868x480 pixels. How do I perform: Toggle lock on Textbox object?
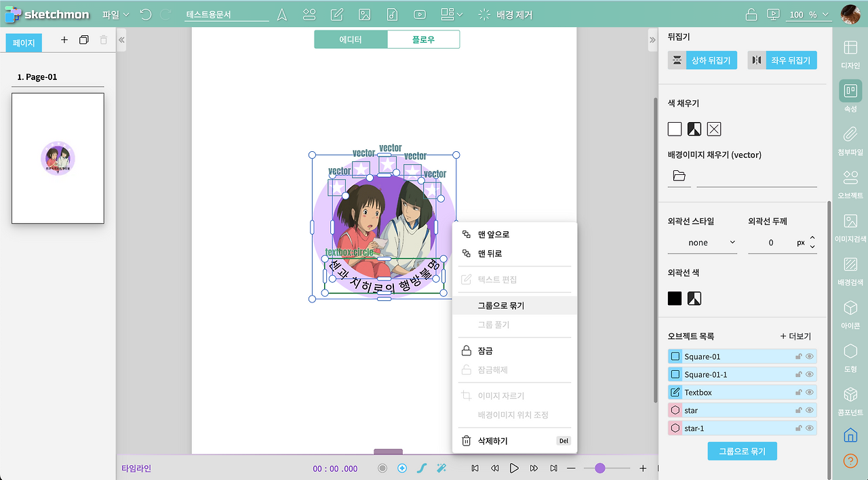point(799,393)
